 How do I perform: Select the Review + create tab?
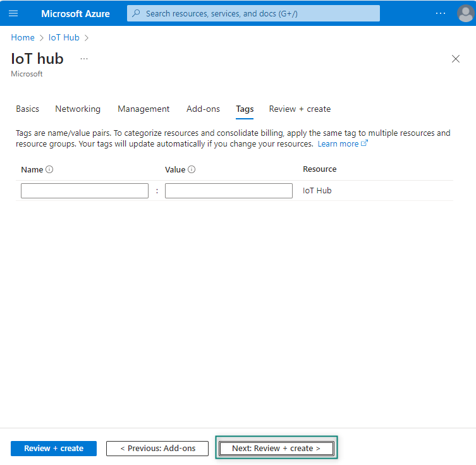click(x=300, y=109)
